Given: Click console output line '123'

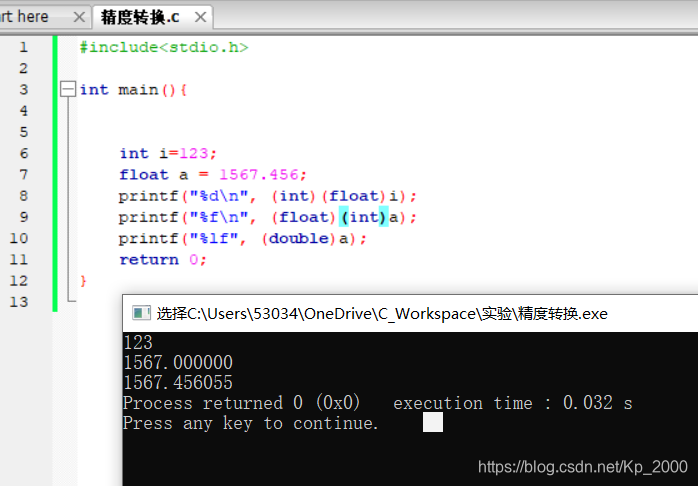Looking at the screenshot, I should pyautogui.click(x=138, y=343).
